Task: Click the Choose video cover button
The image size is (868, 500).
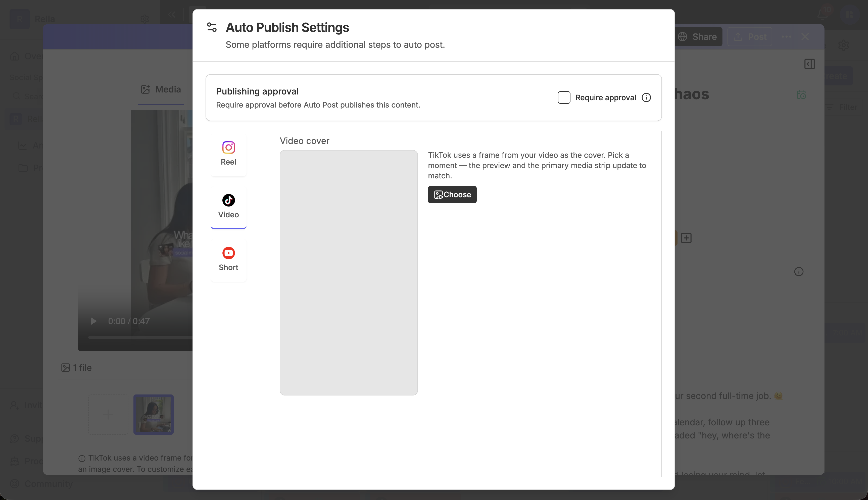Action: click(452, 194)
